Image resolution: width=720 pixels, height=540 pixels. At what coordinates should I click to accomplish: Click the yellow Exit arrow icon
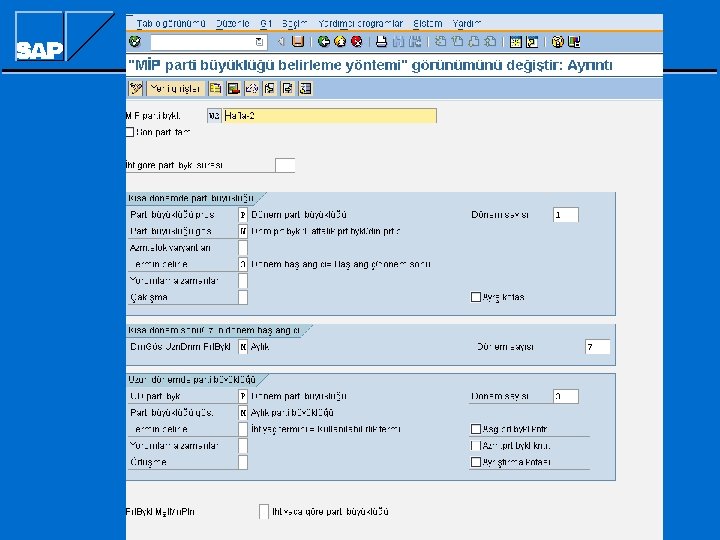[340, 42]
